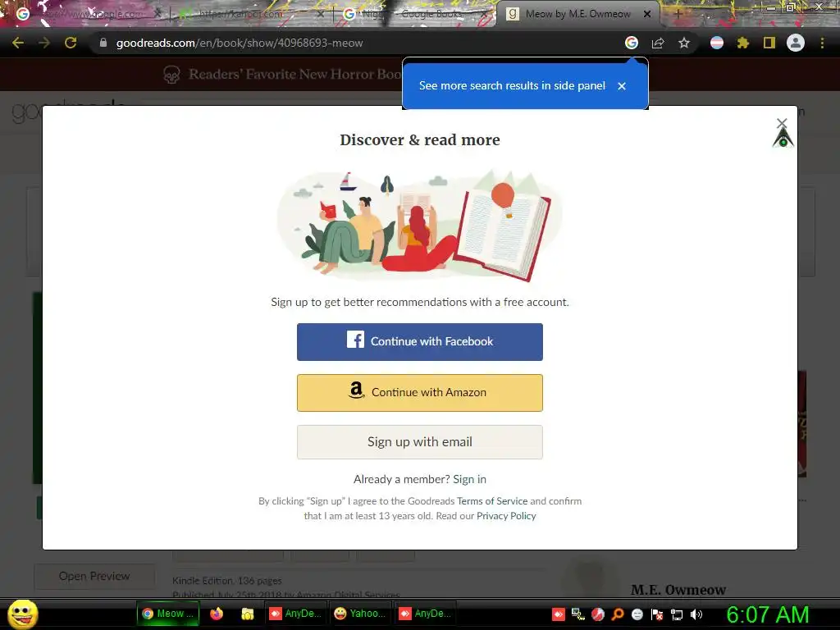Share this page icon in address bar

658,43
